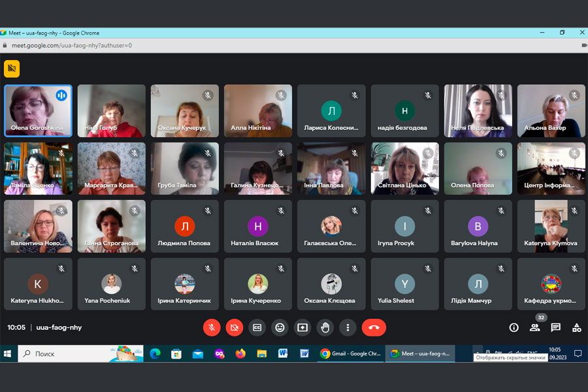The image size is (588, 392).
Task: Select Ніна Голуб's video tile
Action: (x=111, y=110)
